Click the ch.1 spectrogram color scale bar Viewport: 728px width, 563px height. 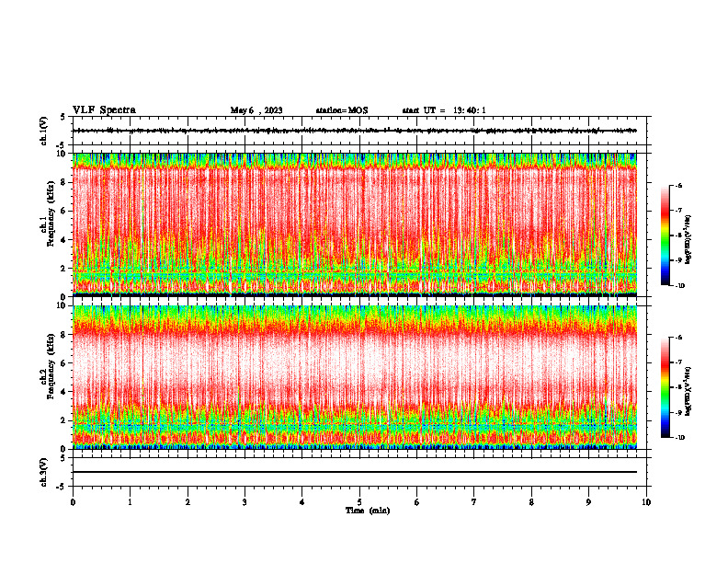(665, 236)
